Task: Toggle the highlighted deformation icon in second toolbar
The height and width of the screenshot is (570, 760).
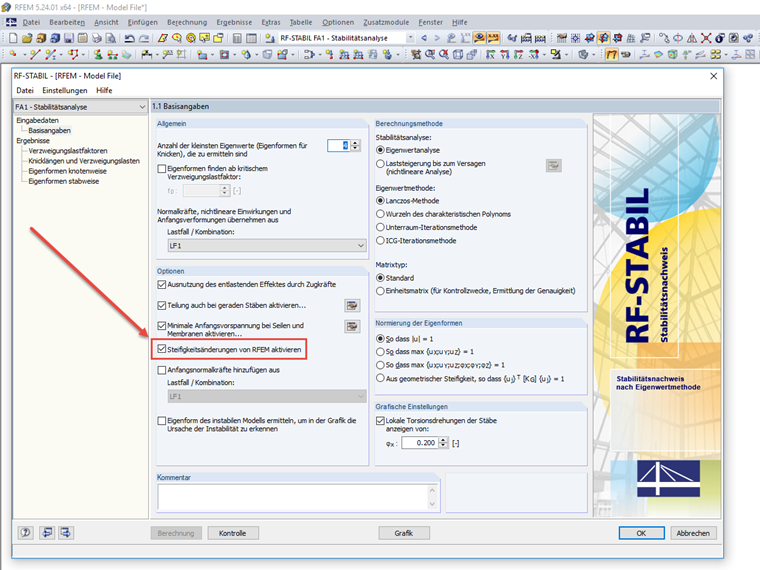Action: (x=612, y=55)
